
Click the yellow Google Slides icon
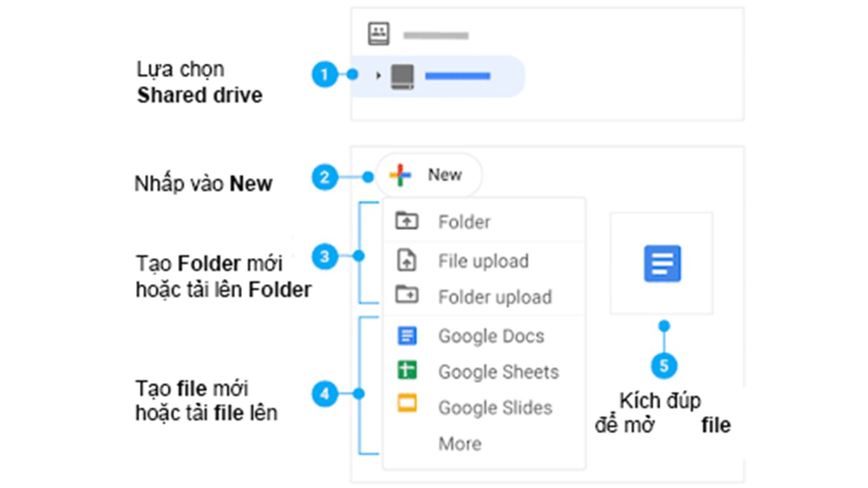point(407,405)
